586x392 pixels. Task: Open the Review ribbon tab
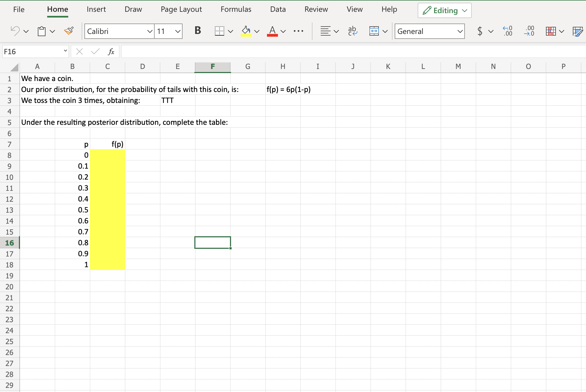click(316, 9)
